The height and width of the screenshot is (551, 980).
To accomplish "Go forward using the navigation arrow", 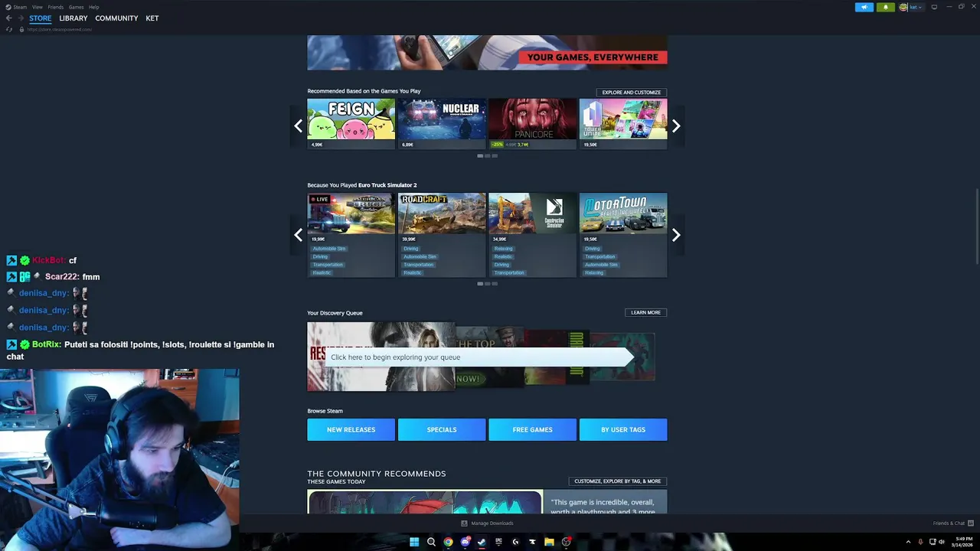I will point(20,18).
